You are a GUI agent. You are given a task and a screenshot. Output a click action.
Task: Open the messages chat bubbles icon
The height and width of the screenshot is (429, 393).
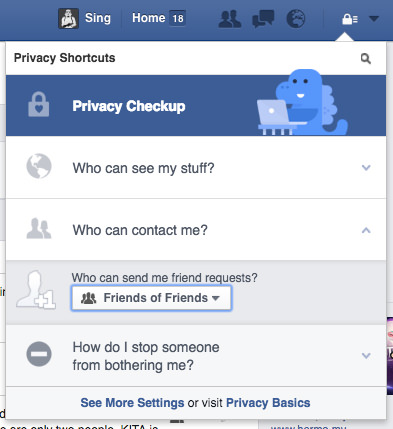pyautogui.click(x=263, y=19)
